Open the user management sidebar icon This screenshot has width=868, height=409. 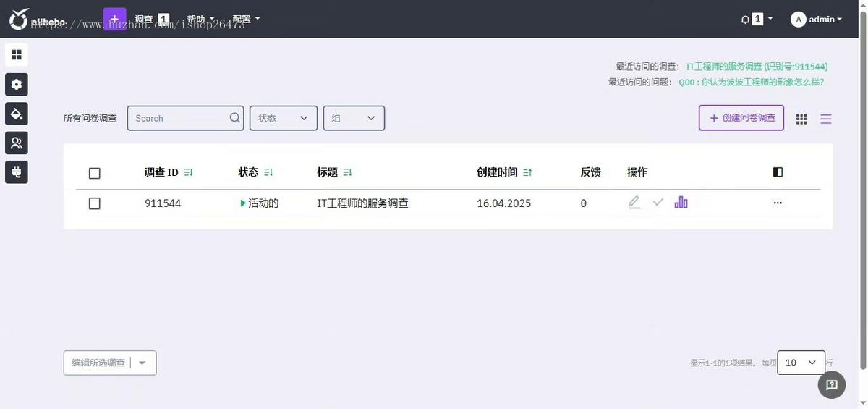(17, 143)
